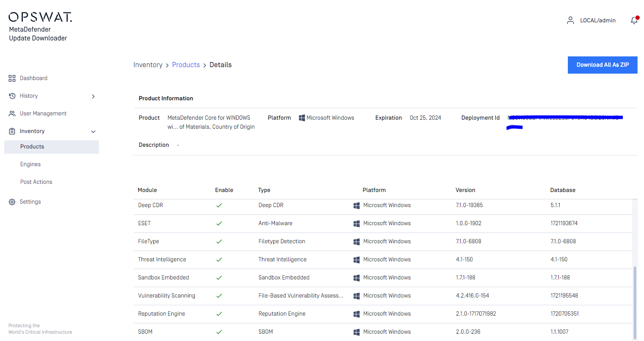
Task: Click the Inventory clipboard icon
Action: [x=12, y=131]
